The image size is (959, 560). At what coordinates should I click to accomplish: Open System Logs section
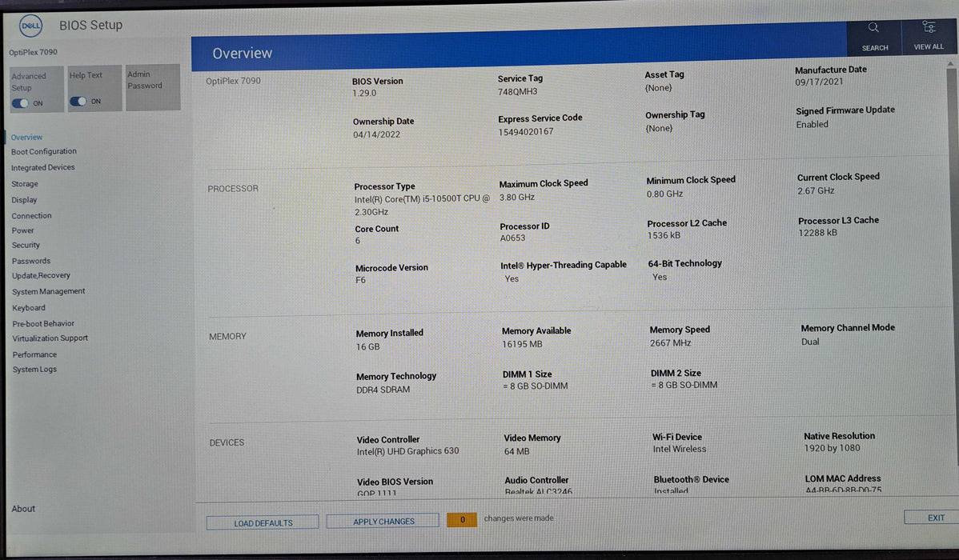pos(35,370)
